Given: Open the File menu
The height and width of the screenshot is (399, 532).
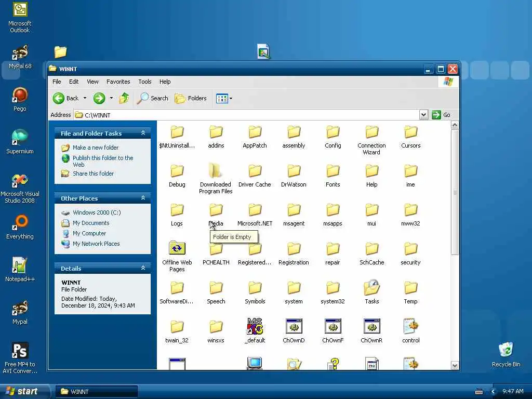Looking at the screenshot, I should pyautogui.click(x=57, y=82).
